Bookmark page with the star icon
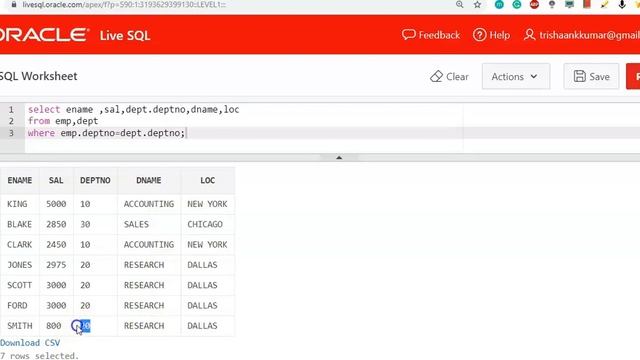Screen dimensions: 640x360 pyautogui.click(x=477, y=4)
